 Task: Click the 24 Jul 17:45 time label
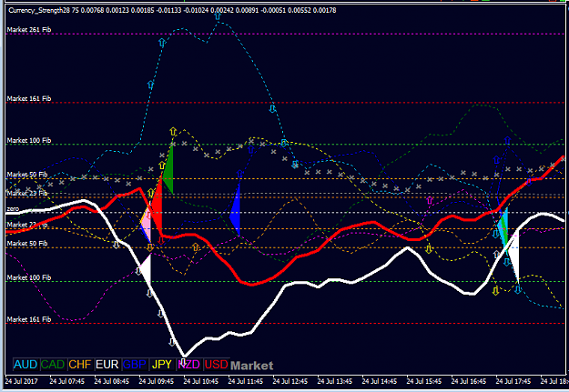(513, 381)
